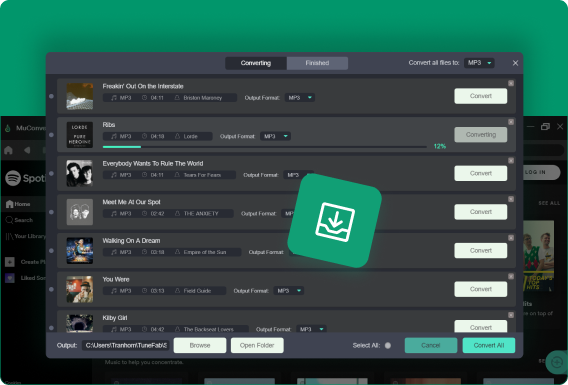Toggle the Select All radio button
568x385 pixels.
(x=388, y=346)
